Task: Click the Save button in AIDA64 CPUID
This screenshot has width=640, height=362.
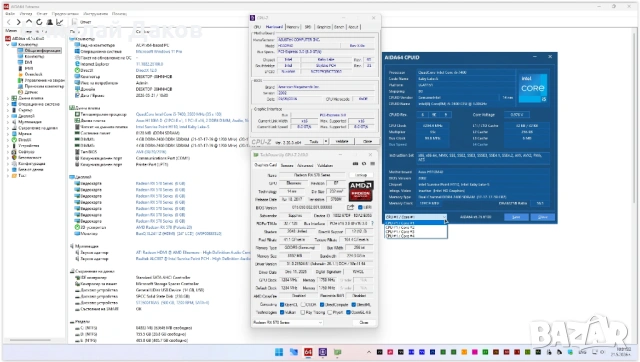Action: pos(516,217)
